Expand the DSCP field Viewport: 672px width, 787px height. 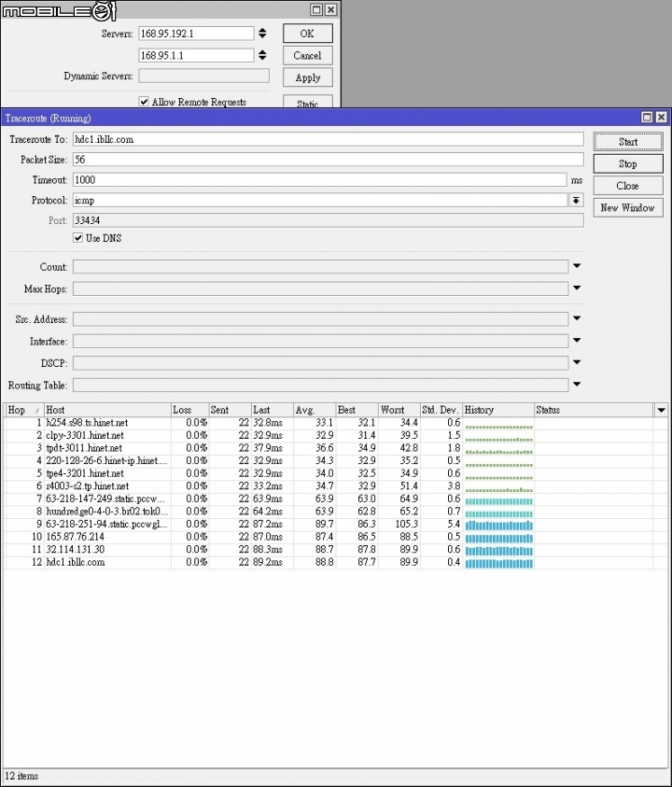coord(577,362)
